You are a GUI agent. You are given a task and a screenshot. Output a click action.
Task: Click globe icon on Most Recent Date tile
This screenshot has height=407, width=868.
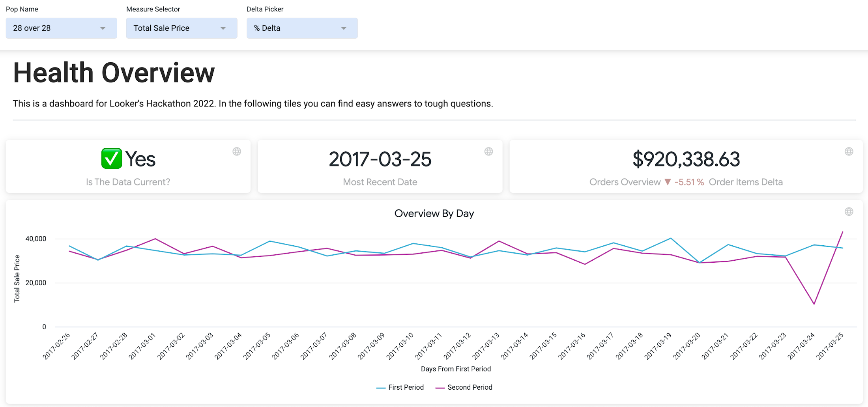point(488,151)
